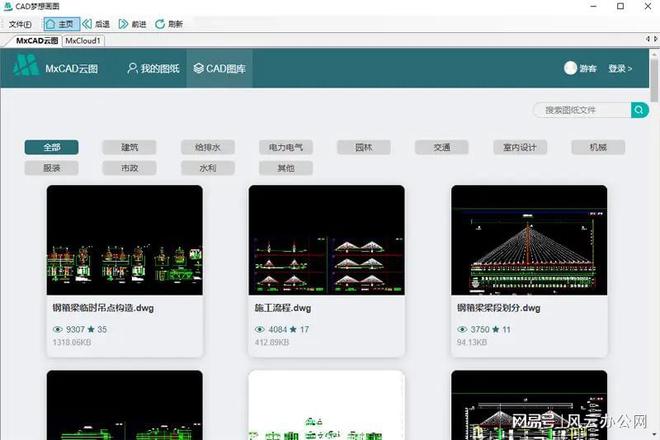Click the star icon beside 35
660x440 pixels.
pos(91,329)
